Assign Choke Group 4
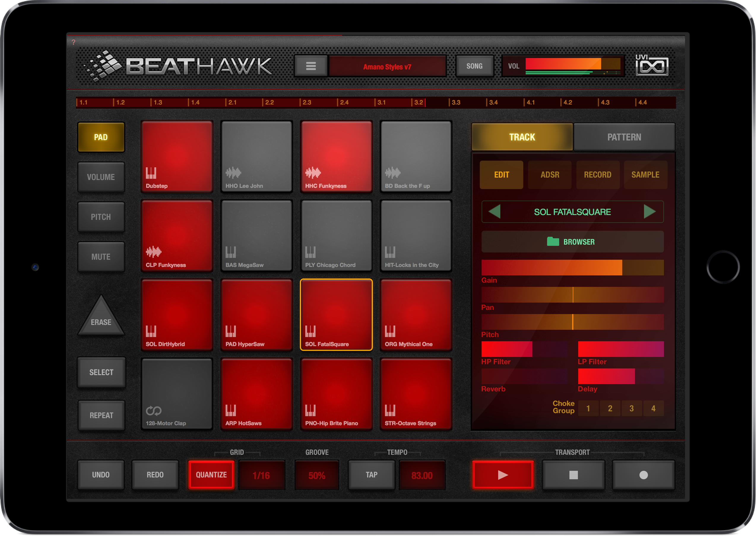This screenshot has height=536, width=756. 653,409
